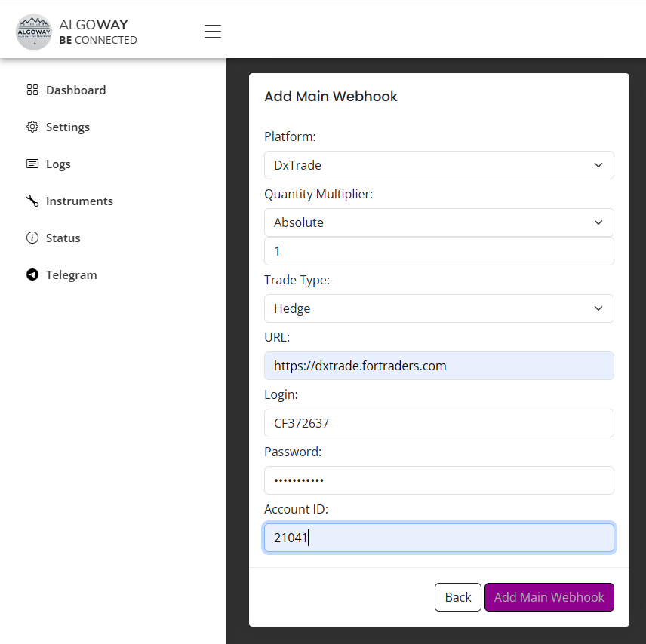Screen dimensions: 646x644
Task: Click the Instruments wrench icon
Action: (32, 201)
